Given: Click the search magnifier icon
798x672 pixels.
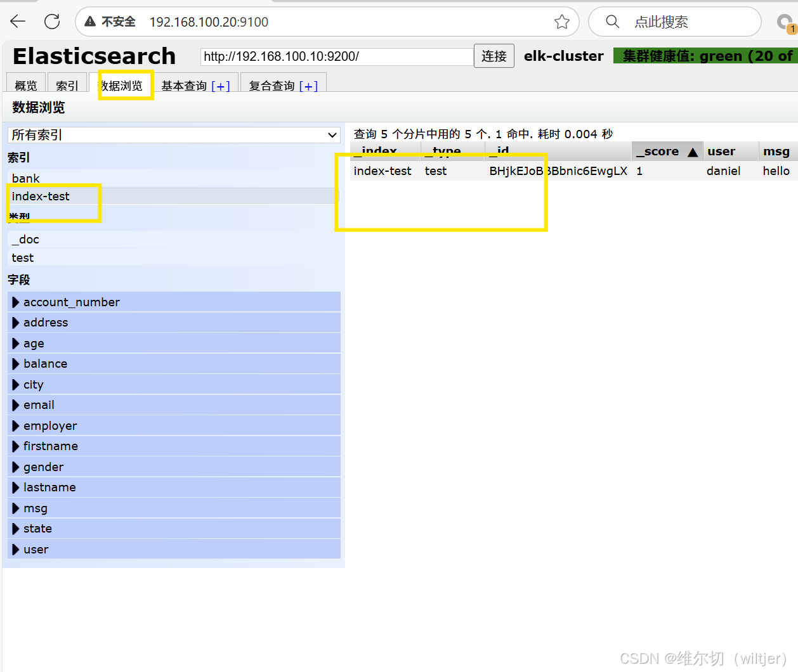Looking at the screenshot, I should click(x=612, y=22).
